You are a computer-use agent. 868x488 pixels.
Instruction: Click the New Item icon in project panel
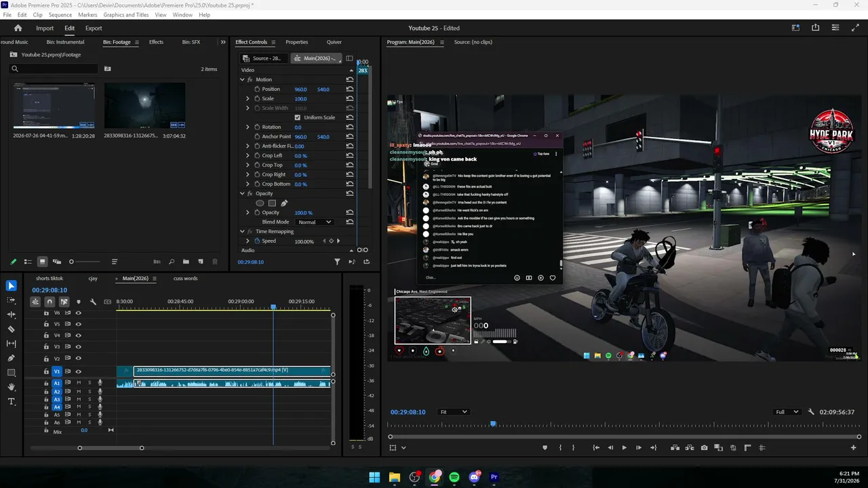pyautogui.click(x=201, y=262)
